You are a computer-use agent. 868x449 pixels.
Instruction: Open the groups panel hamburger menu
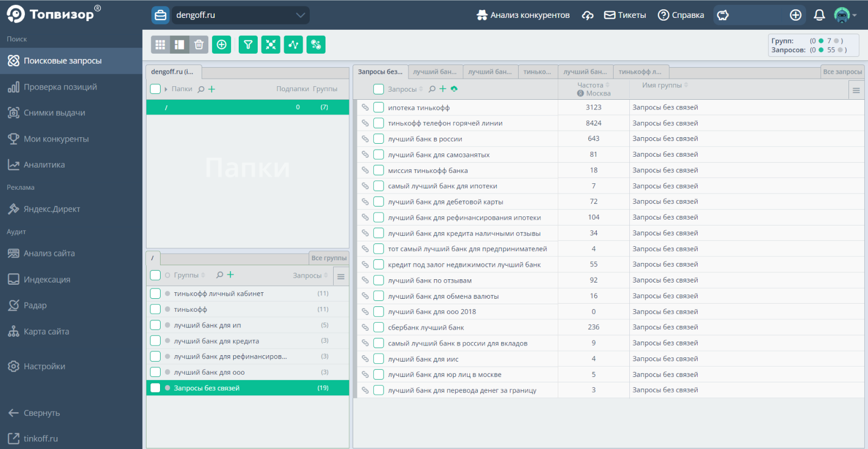tap(341, 277)
